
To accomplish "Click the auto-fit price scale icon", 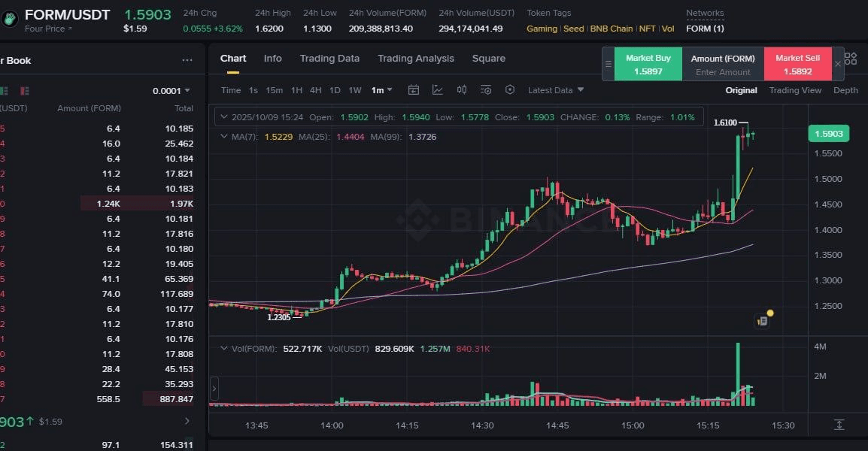I will (x=839, y=425).
